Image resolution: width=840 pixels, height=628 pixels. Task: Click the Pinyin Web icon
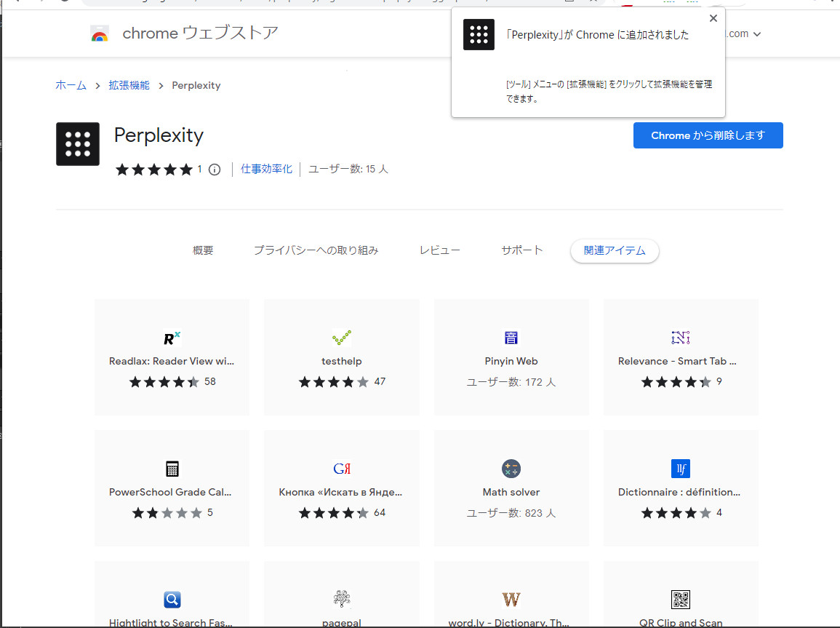tap(511, 338)
